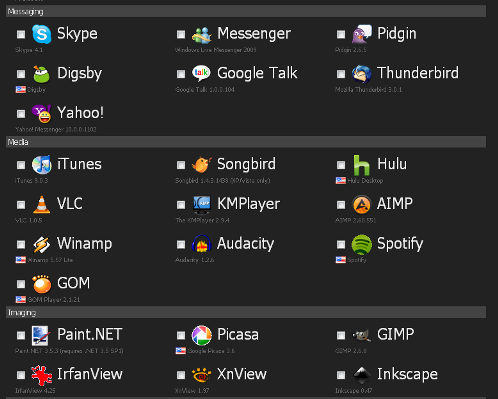
Task: Click the VLC traffic cone icon
Action: [x=42, y=204]
